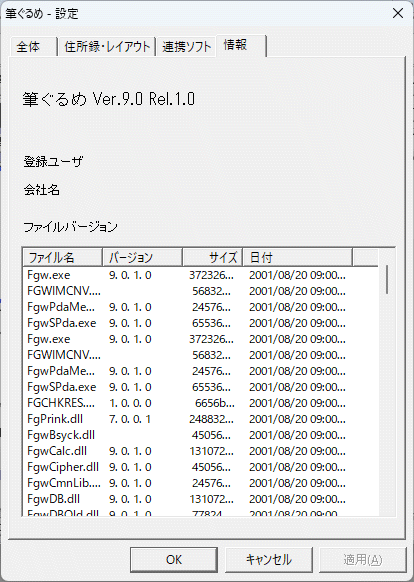
Task: Click the 登録ユーザ label
Action: coord(53,161)
